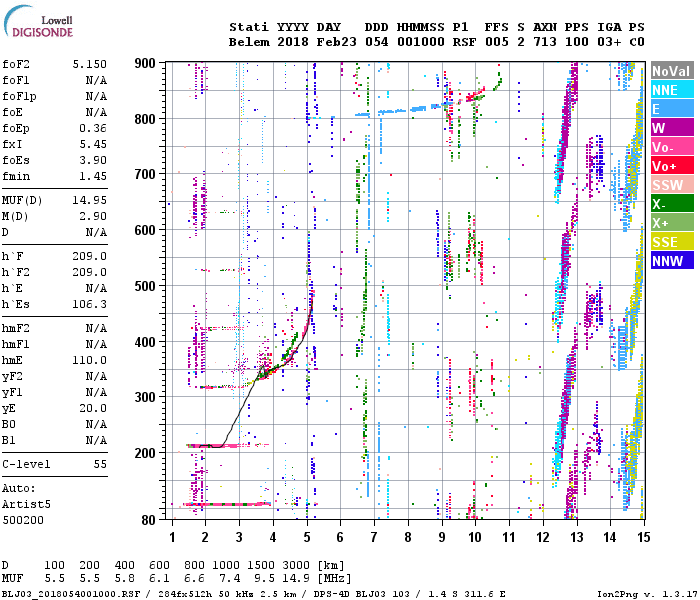Select the NoVal legend swatch
Viewport: 700px width, 600px height.
672,71
